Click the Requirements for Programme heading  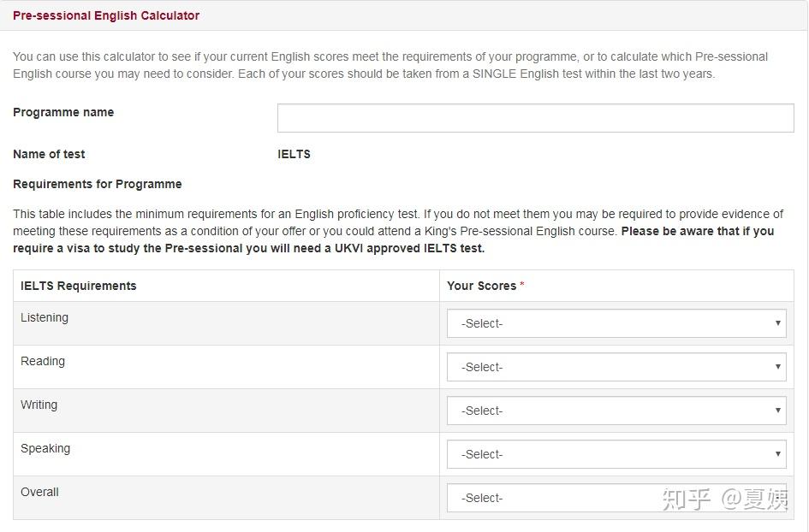[x=97, y=184]
